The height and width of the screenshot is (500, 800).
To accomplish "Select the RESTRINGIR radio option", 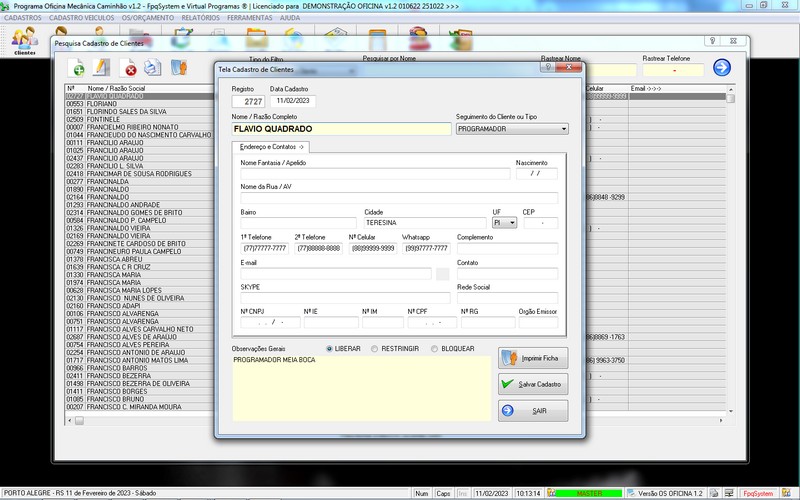I will (374, 349).
